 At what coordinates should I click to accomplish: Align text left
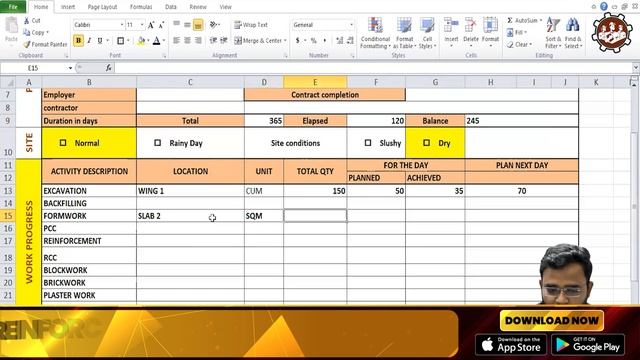[176, 40]
